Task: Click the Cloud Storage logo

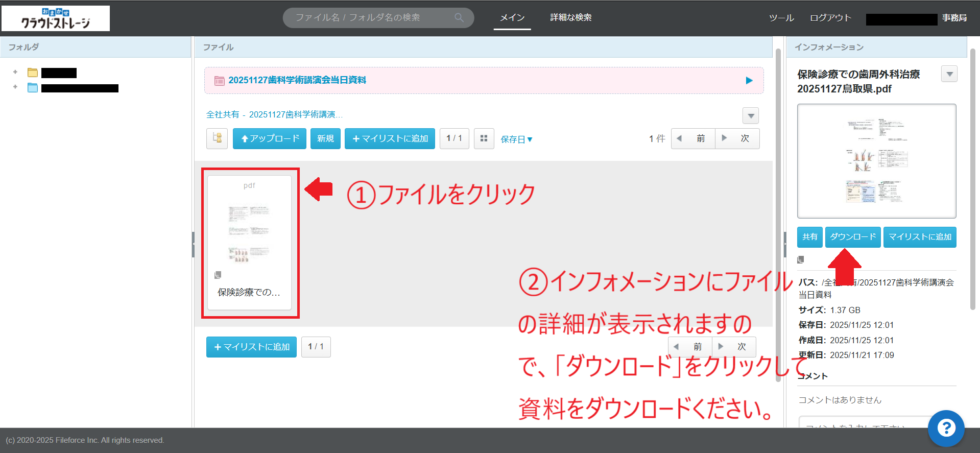Action: [56, 18]
